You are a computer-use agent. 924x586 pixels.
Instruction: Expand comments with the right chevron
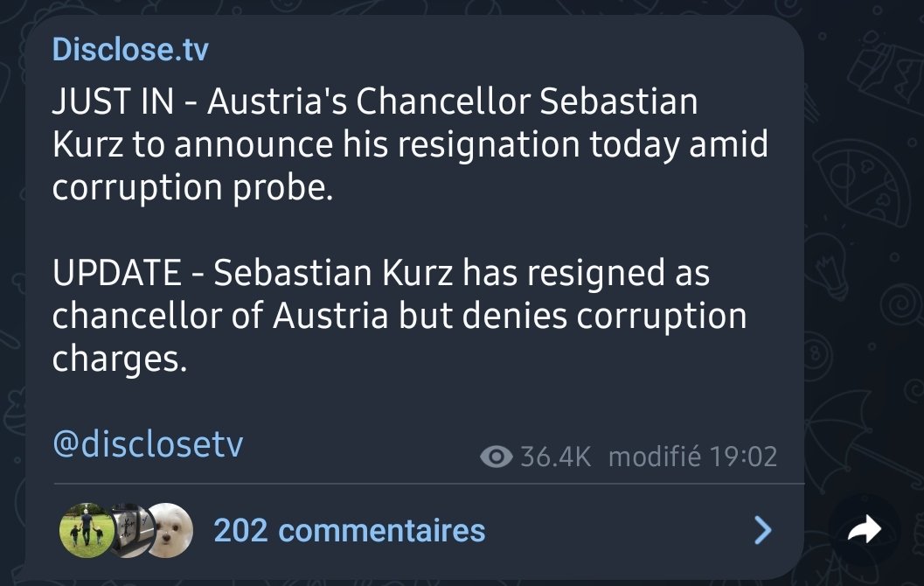tap(763, 529)
